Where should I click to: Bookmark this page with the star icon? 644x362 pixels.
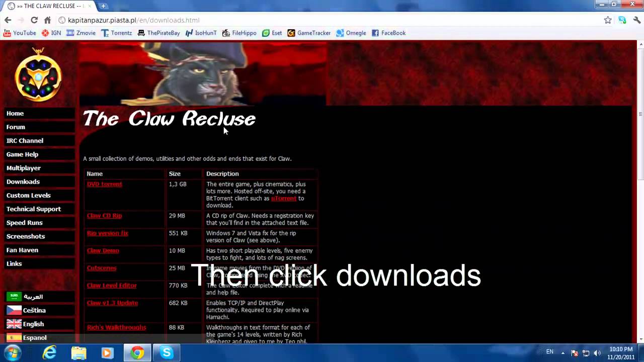(x=608, y=20)
